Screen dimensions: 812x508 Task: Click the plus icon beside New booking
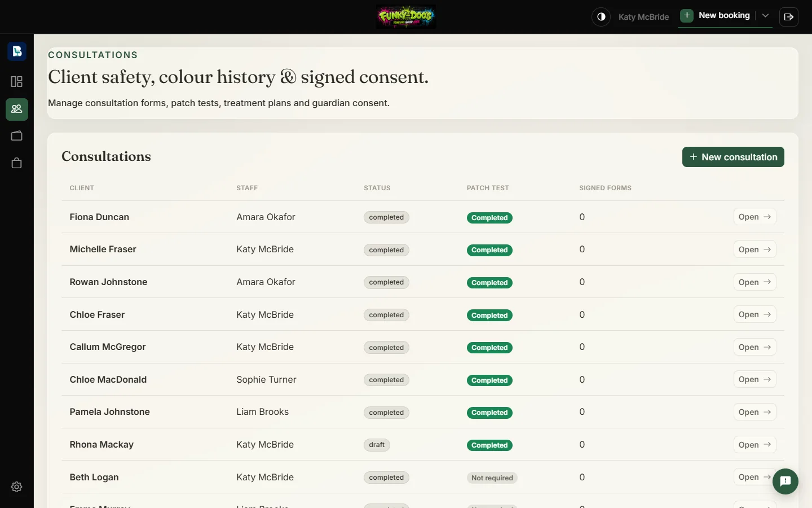[687, 16]
